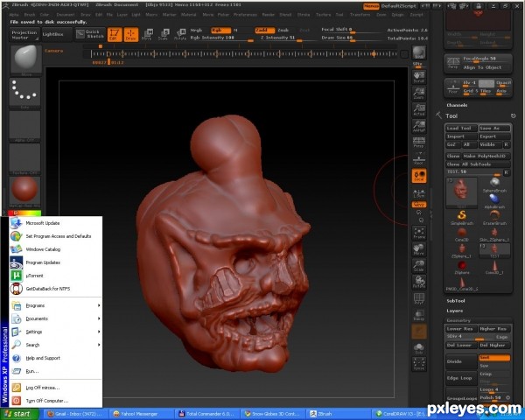Screen dimensions: 525x420
Task: Expand the Channels section
Action: pos(457,105)
